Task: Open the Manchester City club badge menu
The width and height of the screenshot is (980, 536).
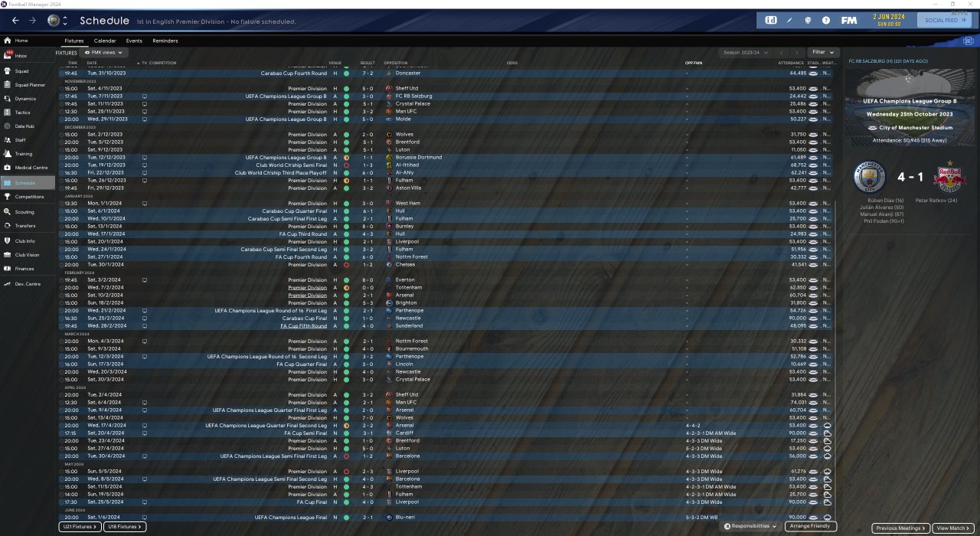Action: click(53, 20)
